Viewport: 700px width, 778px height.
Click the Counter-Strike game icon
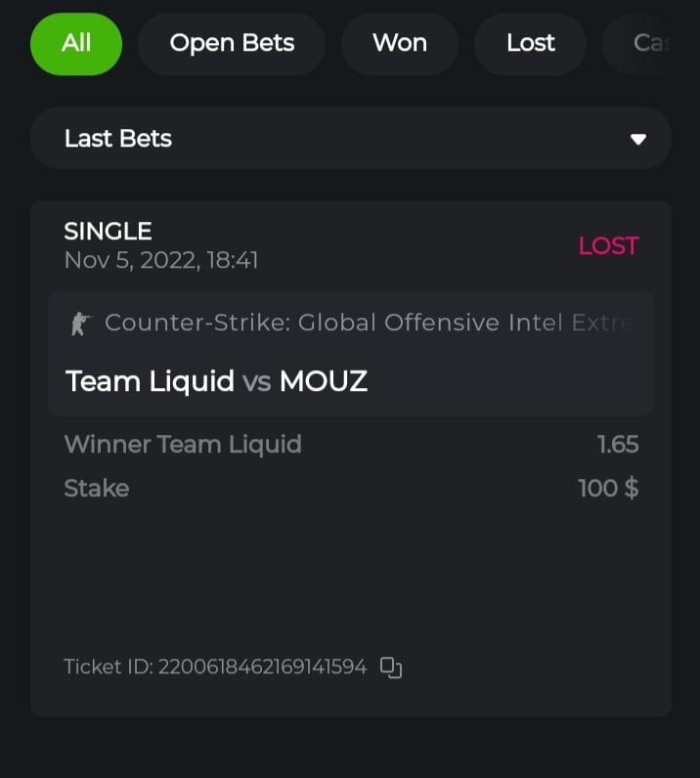pyautogui.click(x=79, y=324)
